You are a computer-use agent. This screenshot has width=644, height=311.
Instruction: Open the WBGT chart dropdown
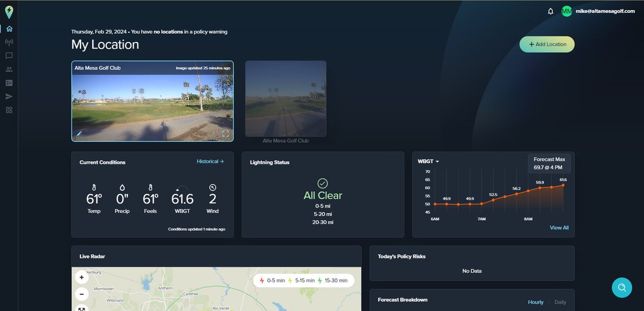pos(428,162)
